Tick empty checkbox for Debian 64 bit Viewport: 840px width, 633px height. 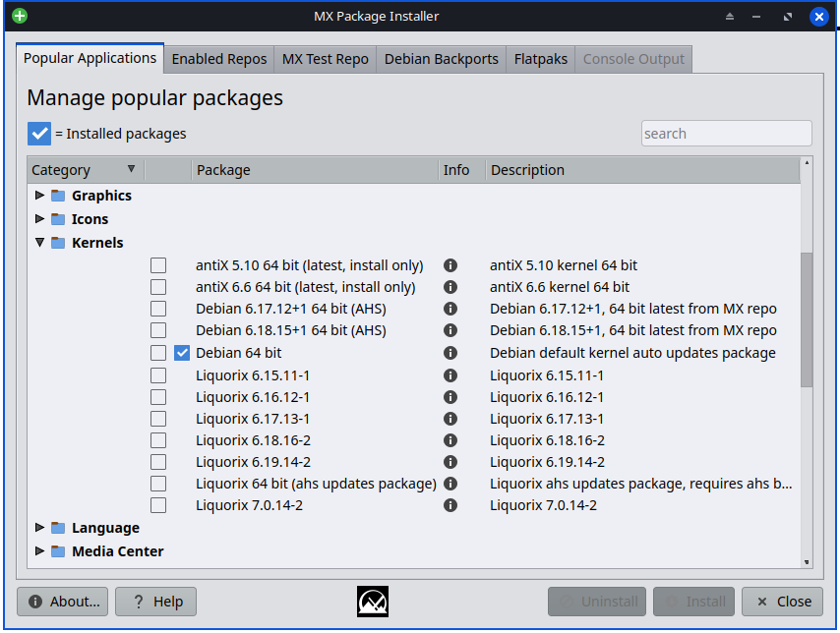[x=158, y=353]
